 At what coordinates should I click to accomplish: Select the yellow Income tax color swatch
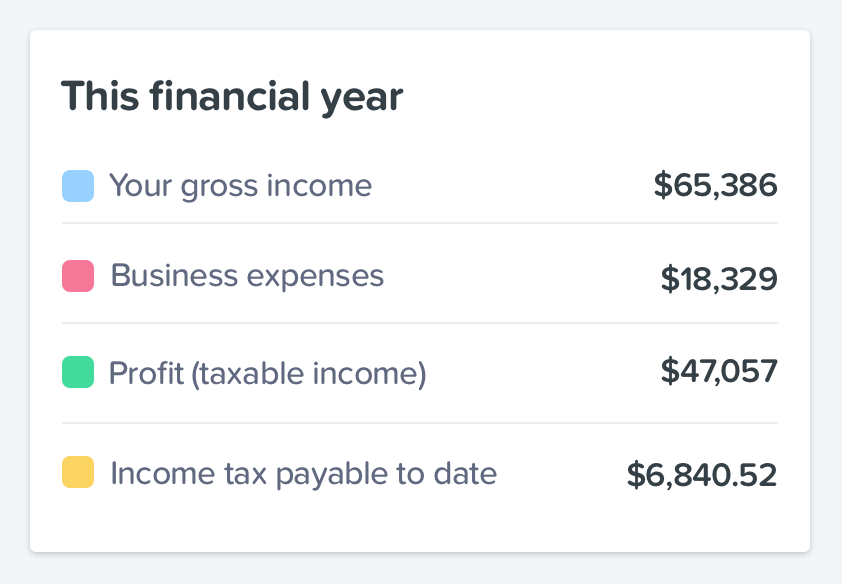78,472
